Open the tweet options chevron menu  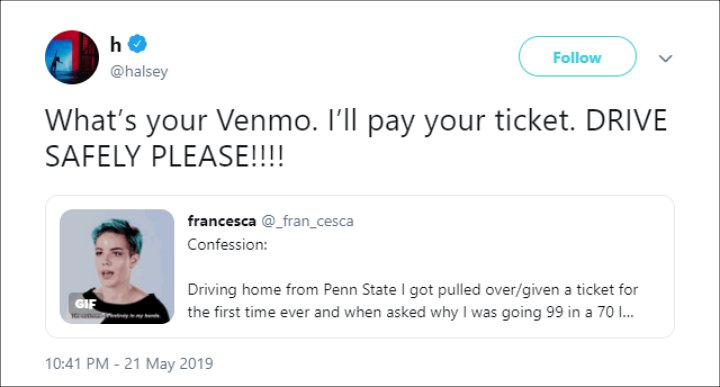pyautogui.click(x=665, y=58)
